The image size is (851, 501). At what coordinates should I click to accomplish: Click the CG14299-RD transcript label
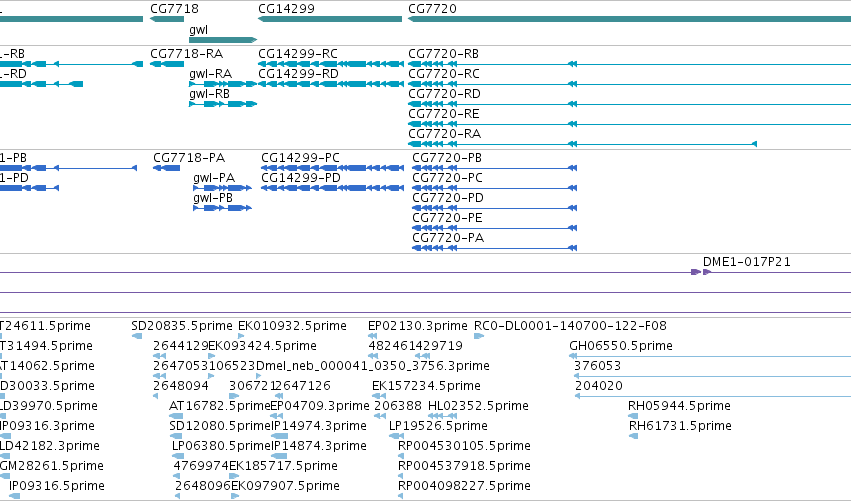pyautogui.click(x=298, y=74)
